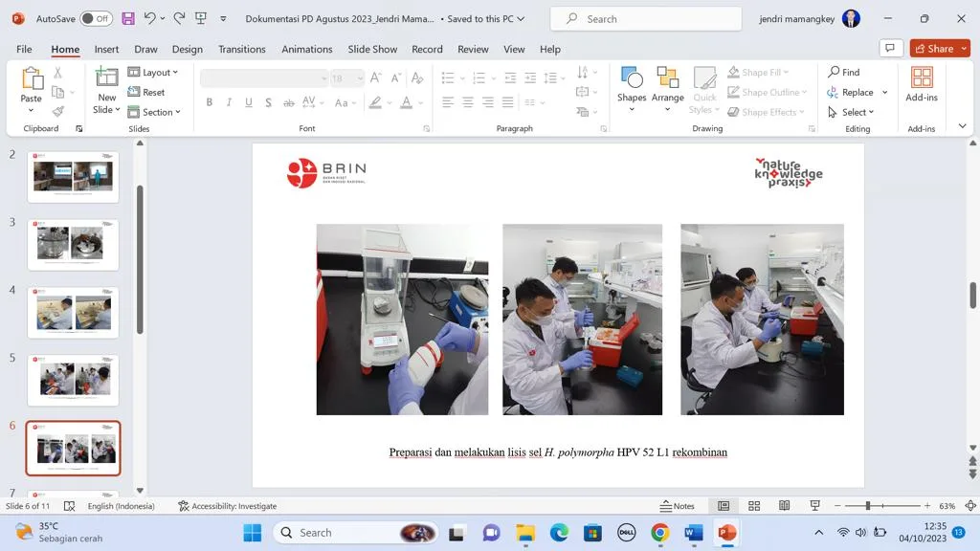The width and height of the screenshot is (980, 551).
Task: Adjust the zoom slider
Action: [x=868, y=505]
